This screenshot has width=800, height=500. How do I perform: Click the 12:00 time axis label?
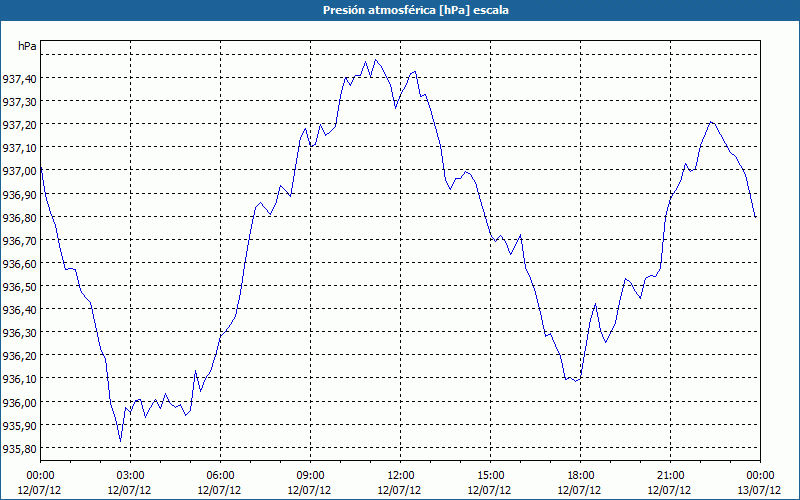[401, 476]
